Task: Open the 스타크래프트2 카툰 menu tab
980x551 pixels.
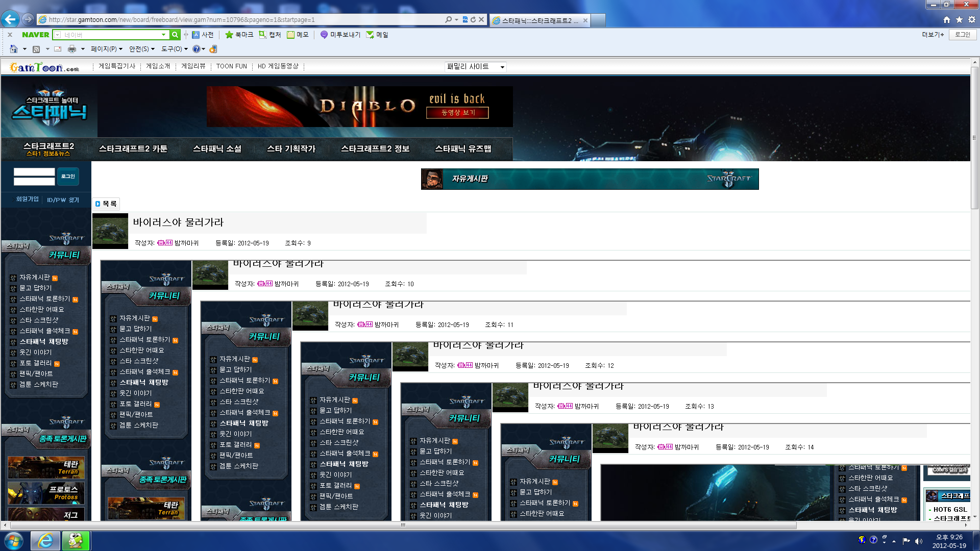Action: (x=133, y=148)
